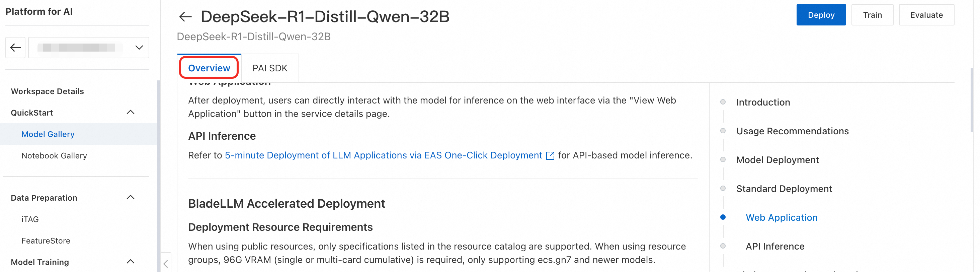Switch to the PAI SDK tab

(x=270, y=68)
